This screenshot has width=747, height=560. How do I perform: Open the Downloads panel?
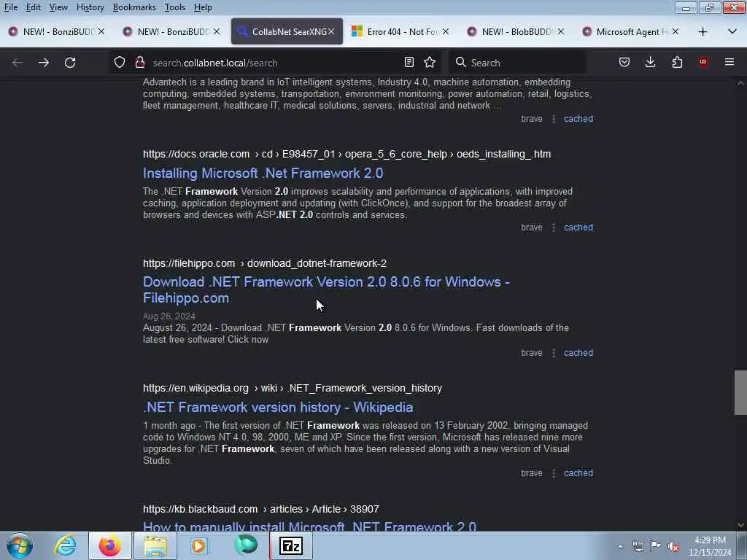click(650, 63)
